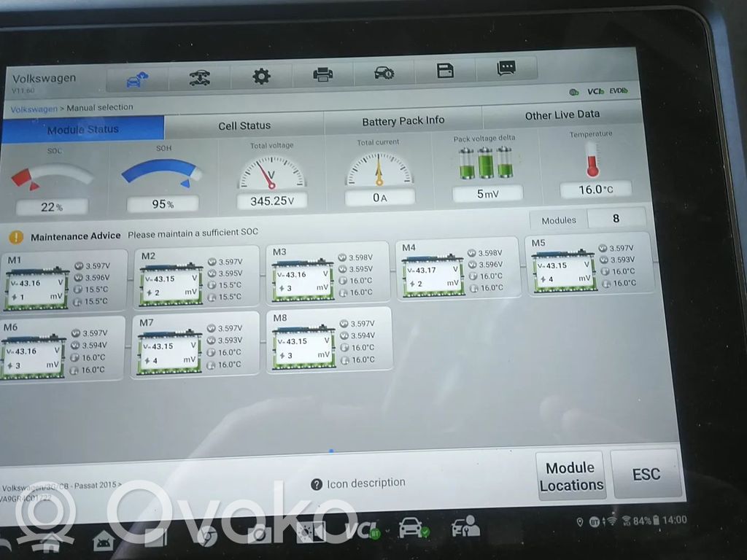Tap the Android home icon in bottom bar

tap(104, 540)
